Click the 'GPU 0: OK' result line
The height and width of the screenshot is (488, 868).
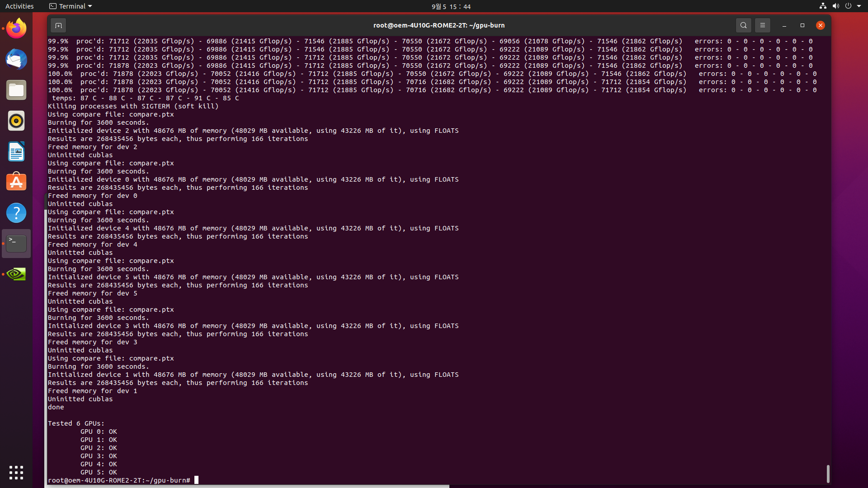[x=99, y=432]
